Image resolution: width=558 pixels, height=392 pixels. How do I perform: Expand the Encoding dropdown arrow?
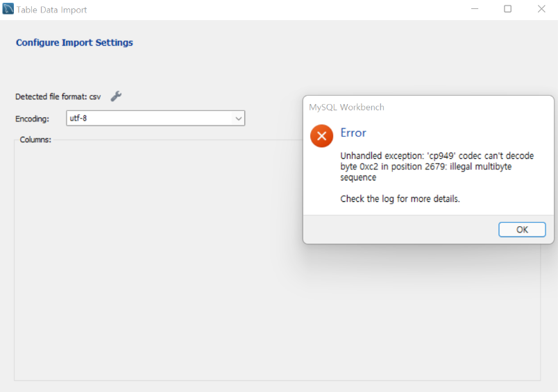[x=239, y=119]
